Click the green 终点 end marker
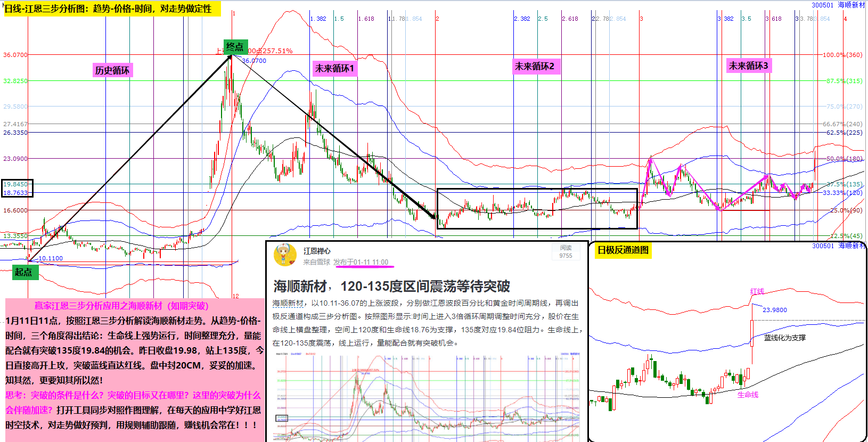868x442 pixels. click(235, 47)
